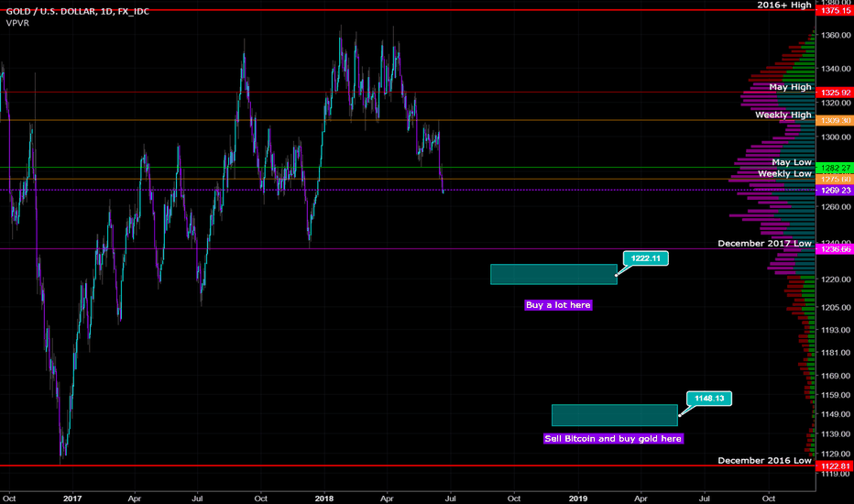Viewport: 854px width, 504px height.
Task: Select the teal box beside the 1148.13 callout
Action: point(614,415)
